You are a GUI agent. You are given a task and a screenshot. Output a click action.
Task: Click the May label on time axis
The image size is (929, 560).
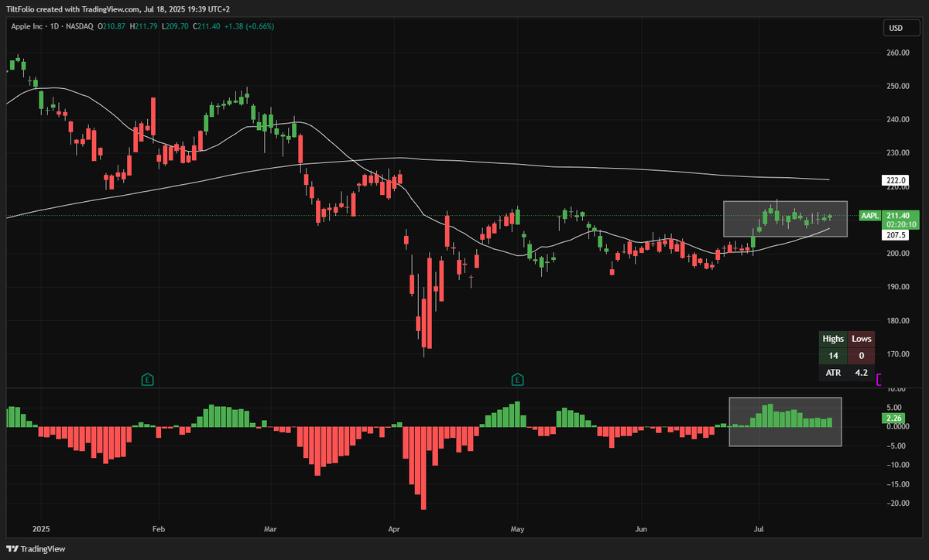pyautogui.click(x=518, y=530)
